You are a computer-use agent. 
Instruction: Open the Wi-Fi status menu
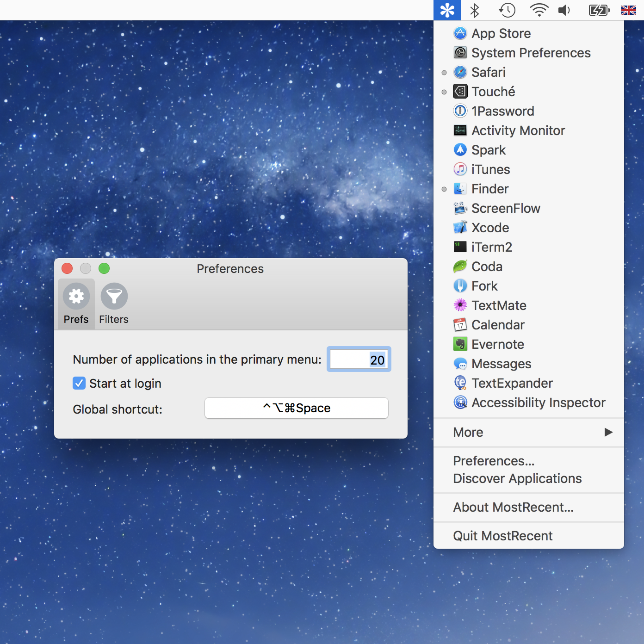tap(539, 10)
